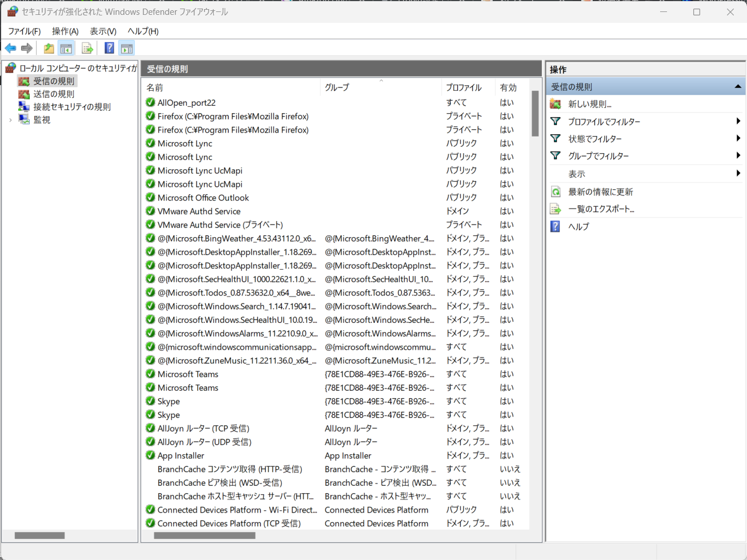Image resolution: width=747 pixels, height=560 pixels.
Task: Open the 表示(V) menu
Action: pos(103,31)
